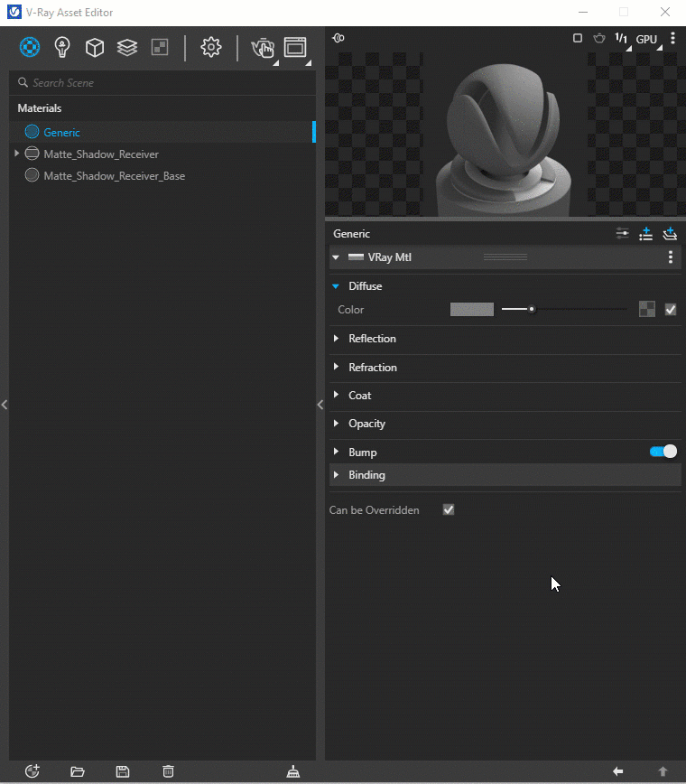The image size is (686, 784).
Task: Open the 1/1 preview quality selector
Action: pos(621,39)
